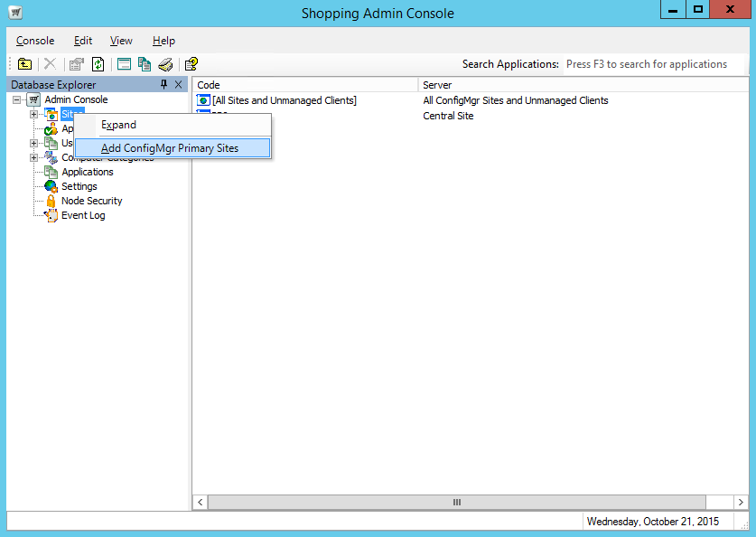Select the Settings globe icon in tree

(x=51, y=186)
